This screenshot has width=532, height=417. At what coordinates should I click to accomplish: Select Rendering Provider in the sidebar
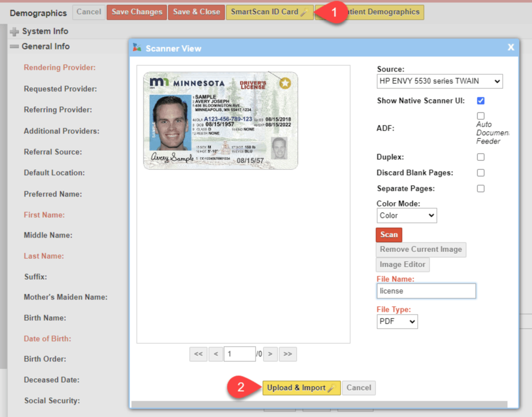(60, 67)
